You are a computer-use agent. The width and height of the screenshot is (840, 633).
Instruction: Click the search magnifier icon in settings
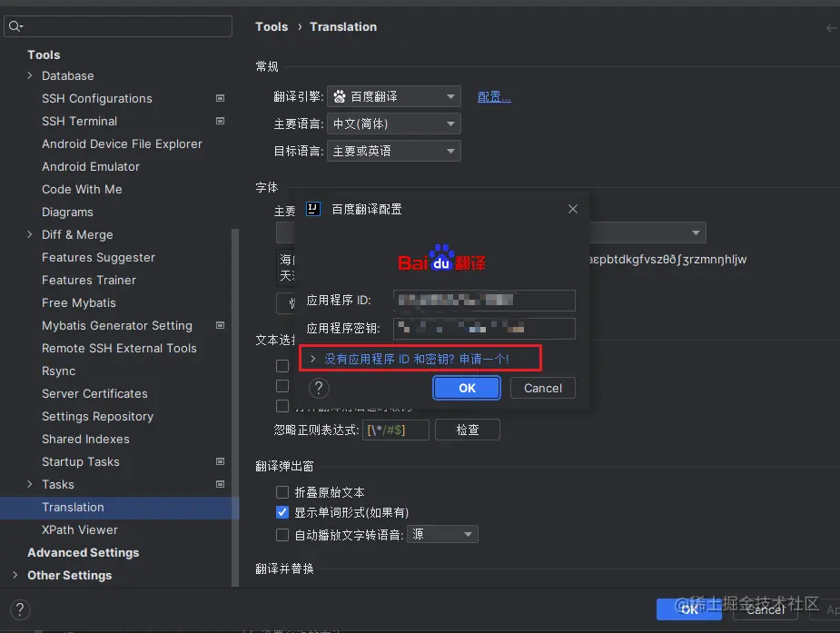[x=15, y=26]
